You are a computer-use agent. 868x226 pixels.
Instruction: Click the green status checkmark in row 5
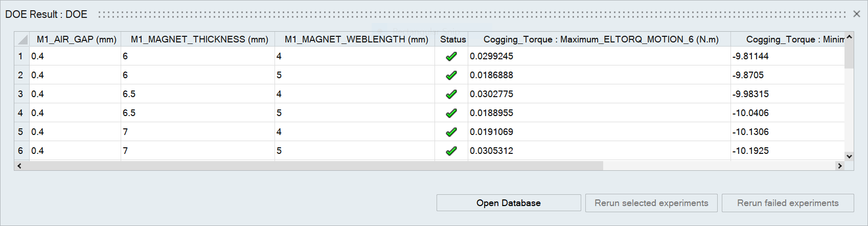pos(451,132)
